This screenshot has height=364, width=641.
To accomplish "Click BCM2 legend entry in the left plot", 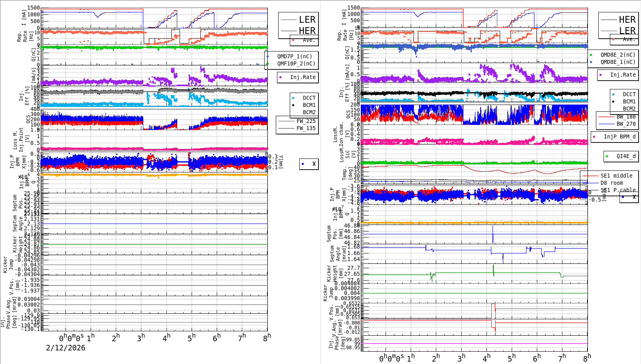I will tap(309, 112).
